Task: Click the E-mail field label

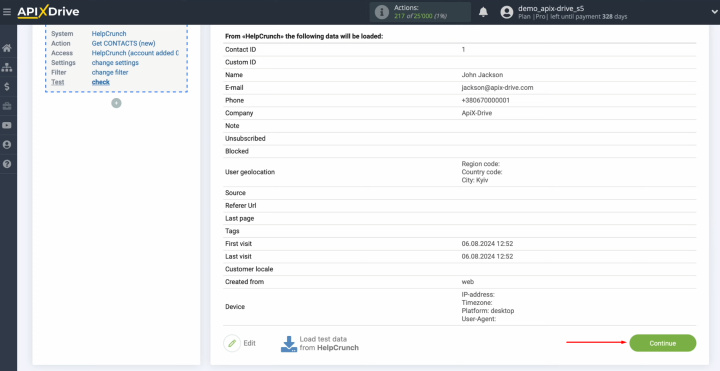Action: point(234,87)
